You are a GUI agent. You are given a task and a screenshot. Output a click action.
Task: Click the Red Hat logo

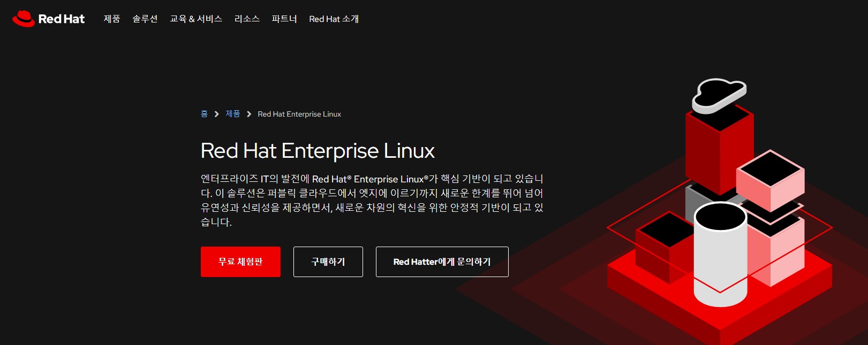point(48,19)
